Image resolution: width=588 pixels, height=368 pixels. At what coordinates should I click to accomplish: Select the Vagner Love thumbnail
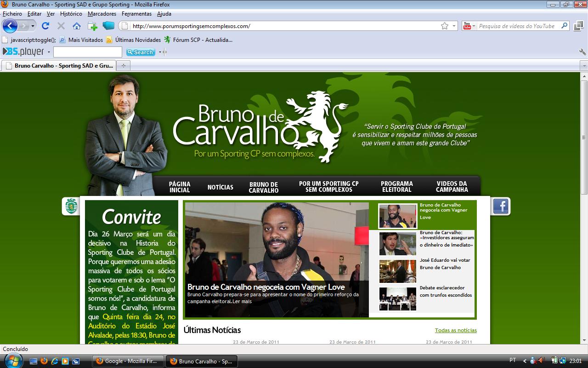tap(398, 216)
